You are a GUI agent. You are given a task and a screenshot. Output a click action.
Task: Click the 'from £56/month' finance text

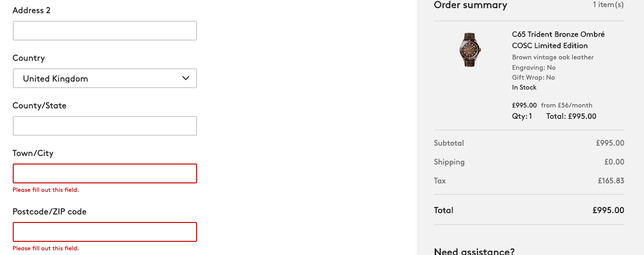[x=567, y=105]
